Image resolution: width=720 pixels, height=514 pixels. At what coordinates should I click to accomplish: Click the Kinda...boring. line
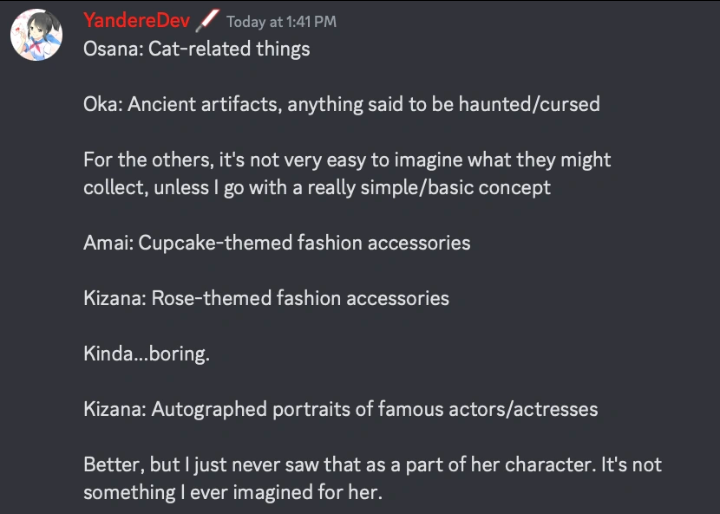point(147,354)
